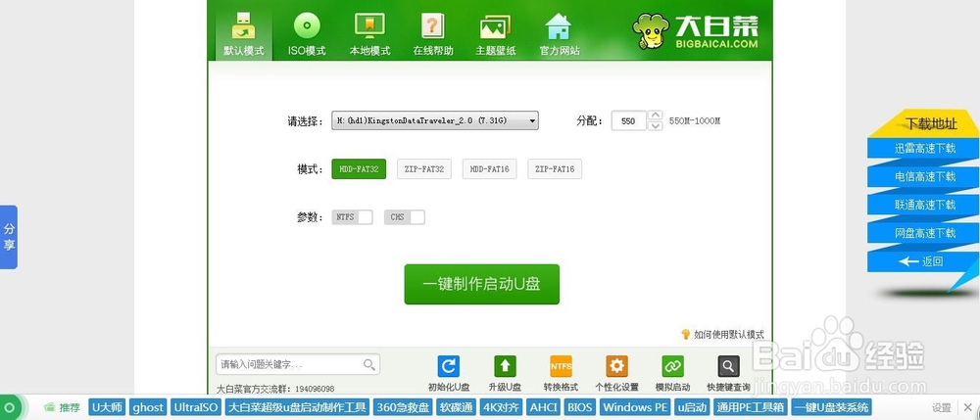Open the 360急救盘 tag
Image resolution: width=980 pixels, height=420 pixels.
403,408
